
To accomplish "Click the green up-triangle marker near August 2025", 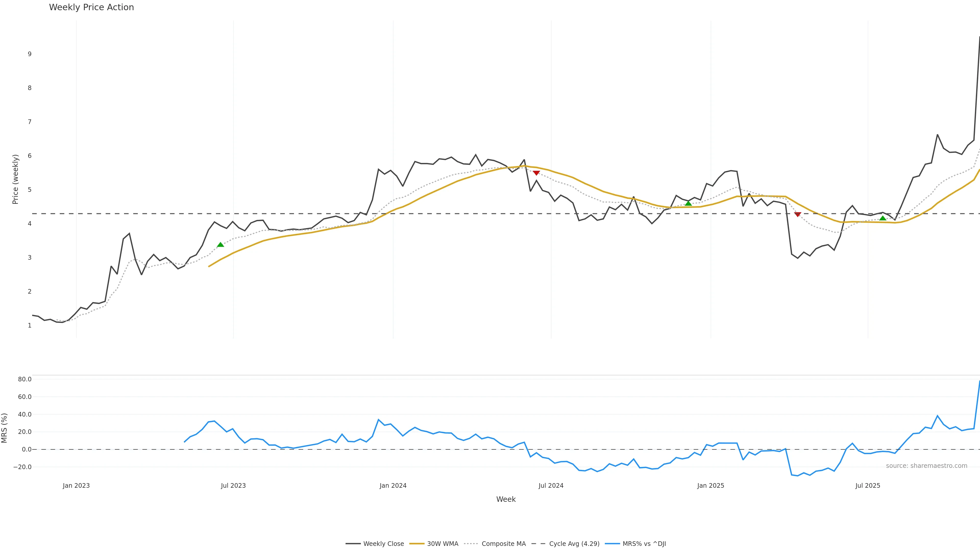I will 883,218.
